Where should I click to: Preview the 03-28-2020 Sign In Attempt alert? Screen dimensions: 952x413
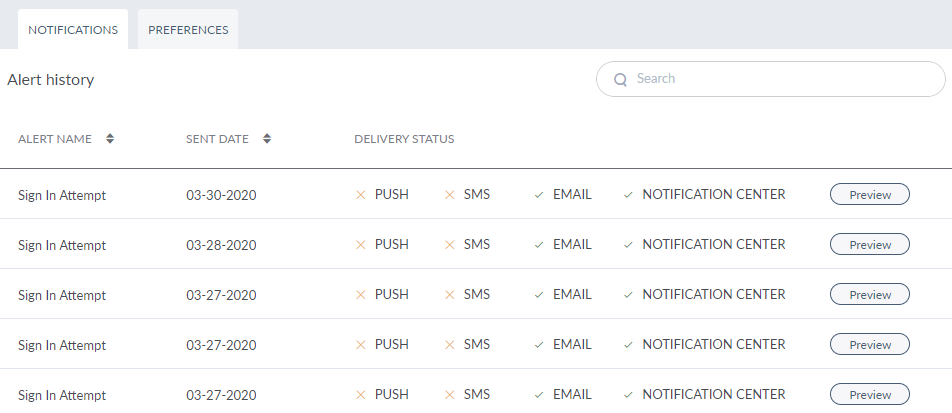pyautogui.click(x=869, y=245)
